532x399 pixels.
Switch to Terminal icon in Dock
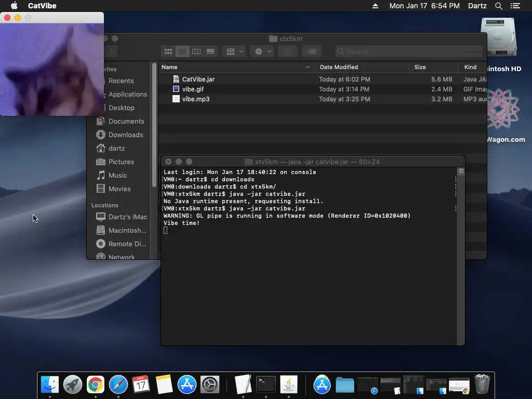click(265, 384)
